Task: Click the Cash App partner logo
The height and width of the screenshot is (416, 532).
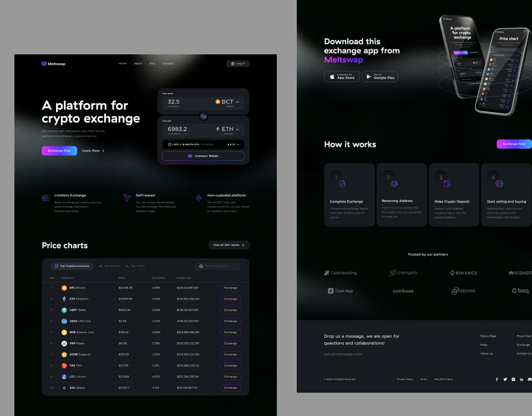Action: click(x=340, y=291)
